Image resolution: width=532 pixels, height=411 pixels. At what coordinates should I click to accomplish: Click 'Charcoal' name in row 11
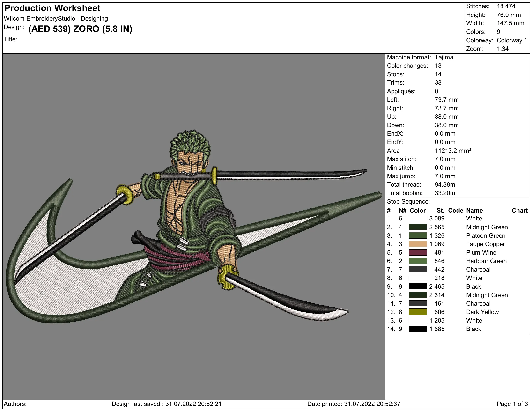coord(478,304)
